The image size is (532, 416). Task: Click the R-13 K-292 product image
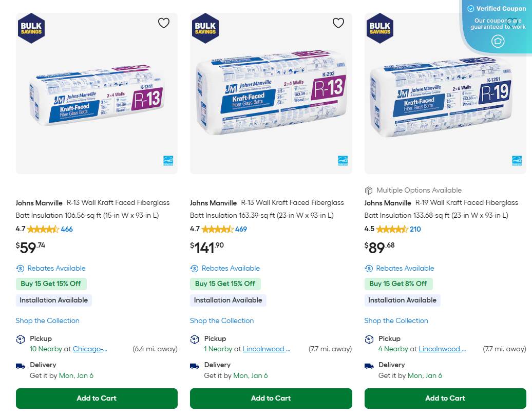click(271, 93)
